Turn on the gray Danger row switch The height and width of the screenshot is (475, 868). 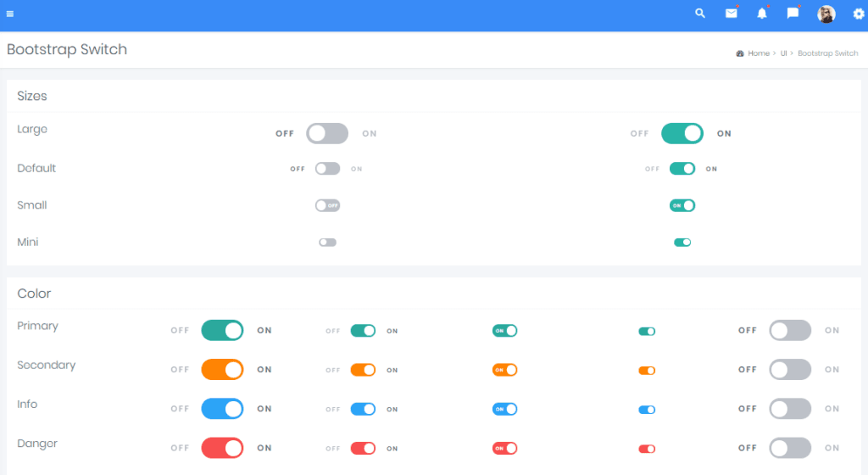(790, 448)
